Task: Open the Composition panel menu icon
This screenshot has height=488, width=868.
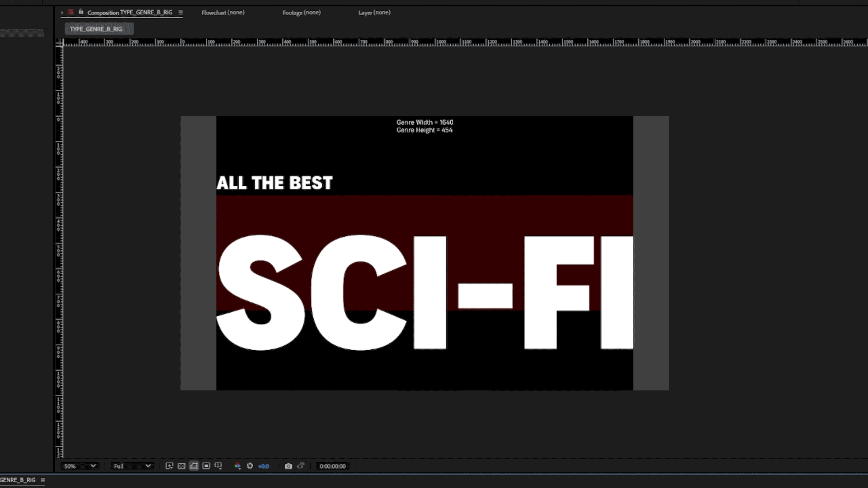Action: click(180, 13)
